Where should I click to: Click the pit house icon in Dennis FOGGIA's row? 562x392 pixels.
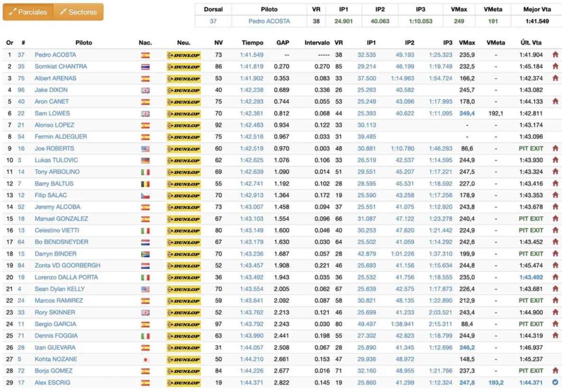pyautogui.click(x=555, y=336)
